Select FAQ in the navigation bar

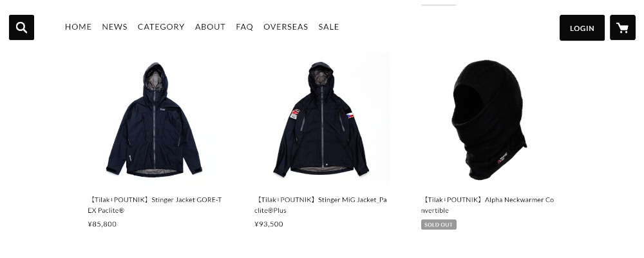(x=244, y=26)
